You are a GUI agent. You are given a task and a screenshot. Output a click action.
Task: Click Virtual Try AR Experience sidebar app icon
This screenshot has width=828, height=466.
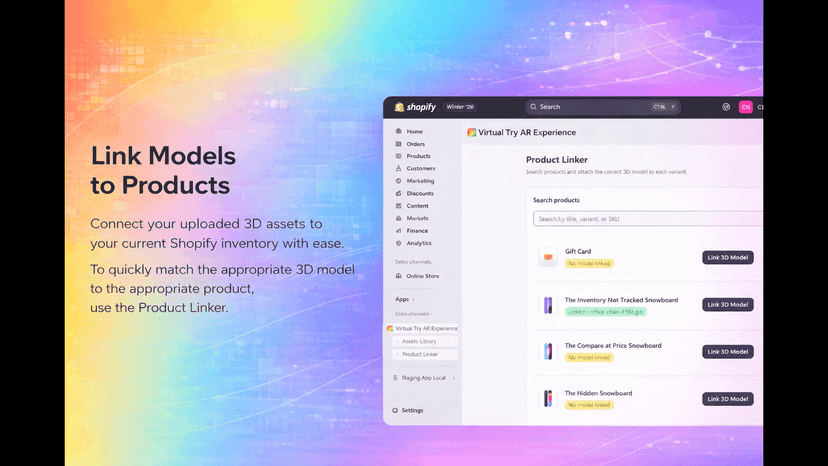point(390,328)
